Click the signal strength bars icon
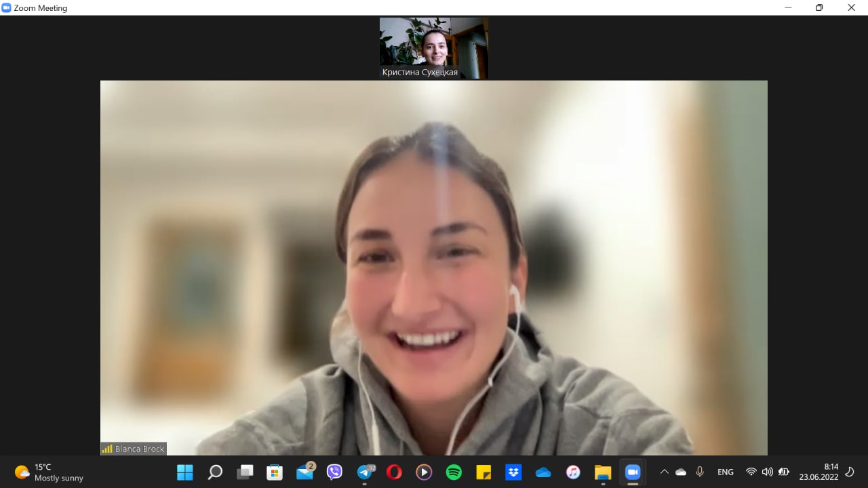The width and height of the screenshot is (868, 488). (x=107, y=449)
